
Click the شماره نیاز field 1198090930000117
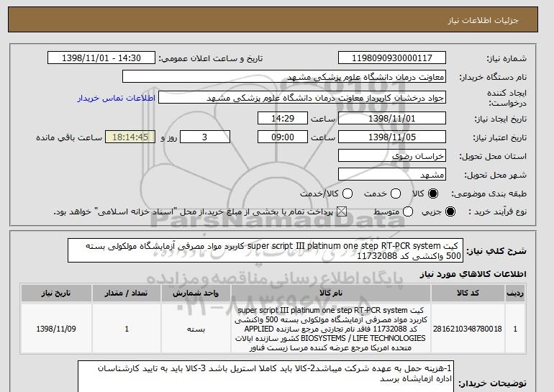click(392, 58)
